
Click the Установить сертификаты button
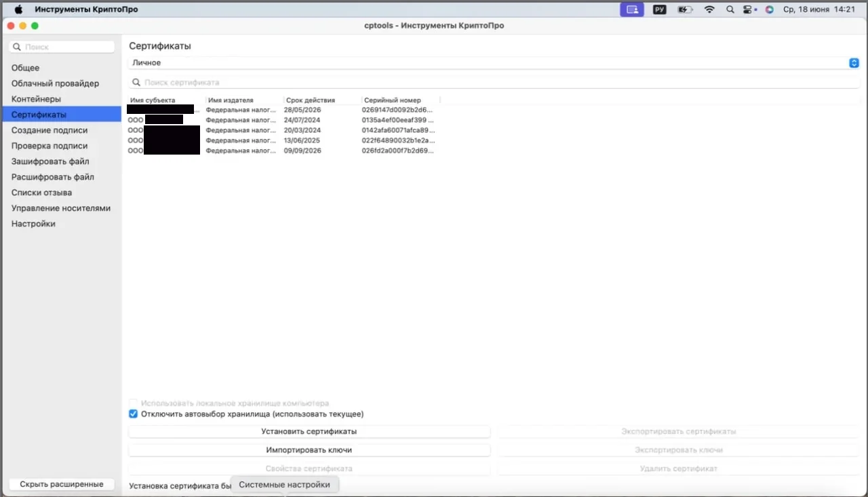[309, 431]
